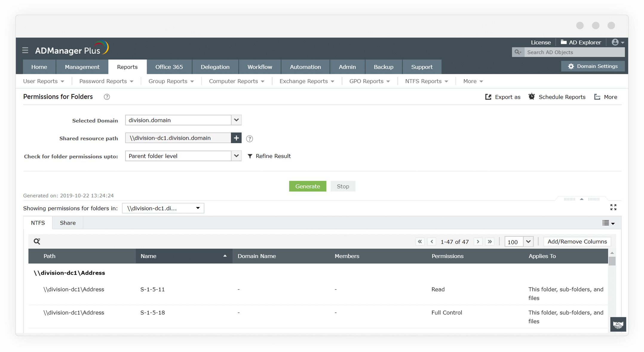Image resolution: width=644 pixels, height=352 pixels.
Task: Click Add/Remove Columns button
Action: (x=577, y=242)
